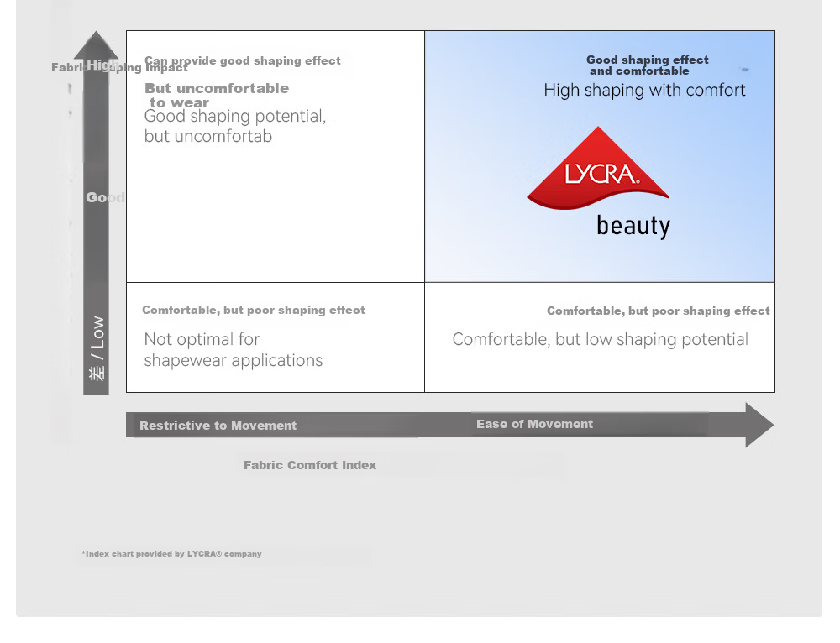This screenshot has width=840, height=643.
Task: Click "Good shaping potential, but uncomfortab" text
Action: pos(235,126)
